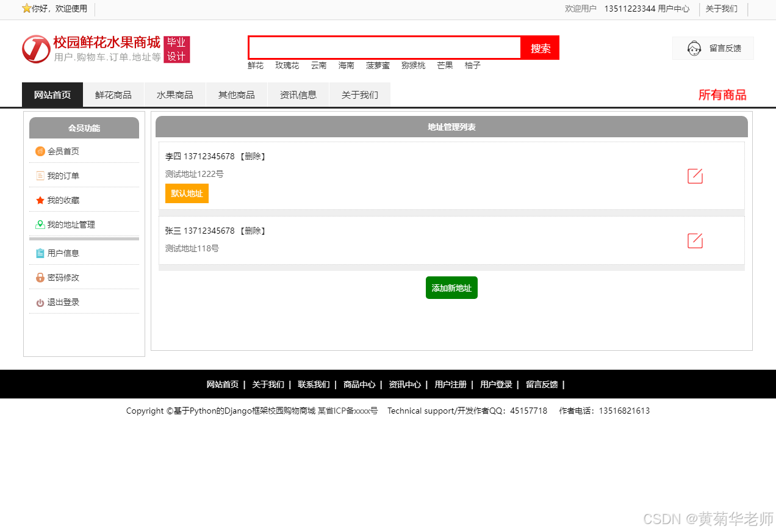This screenshot has width=776, height=532.
Task: Open the 其他商品 navigation tab
Action: (x=237, y=95)
